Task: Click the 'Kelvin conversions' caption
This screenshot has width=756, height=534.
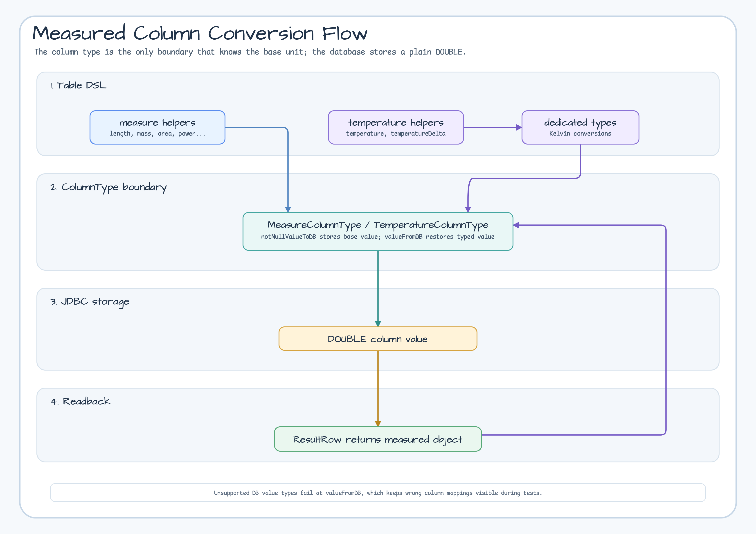Action: (x=580, y=133)
